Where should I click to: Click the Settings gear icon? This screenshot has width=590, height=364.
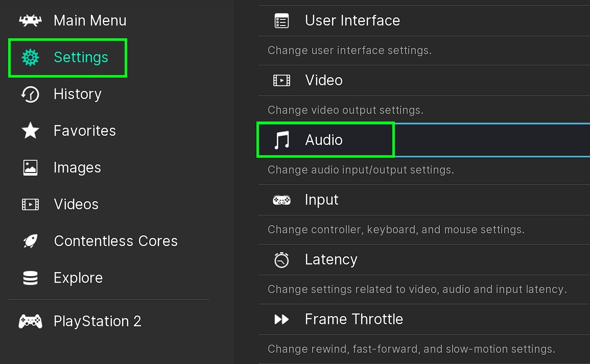pyautogui.click(x=30, y=57)
